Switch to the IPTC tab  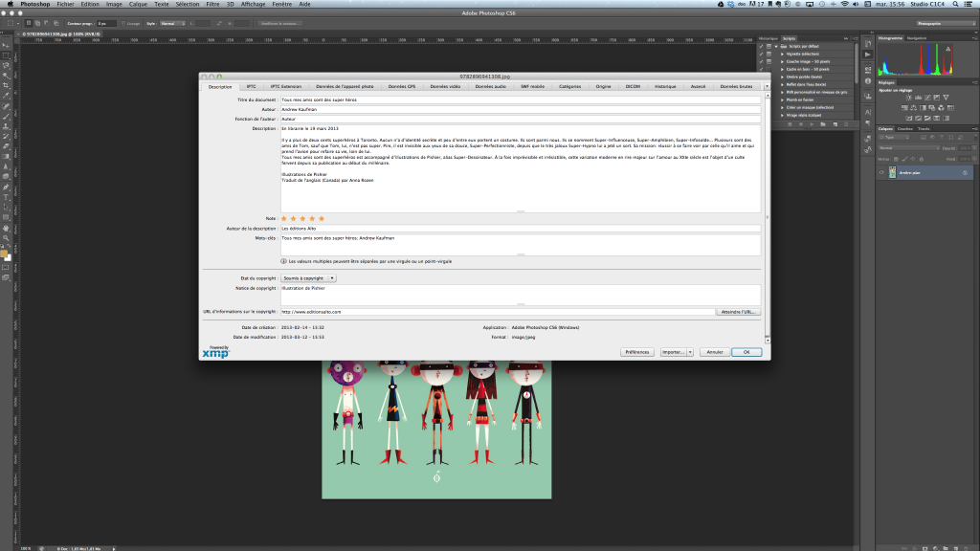click(252, 86)
